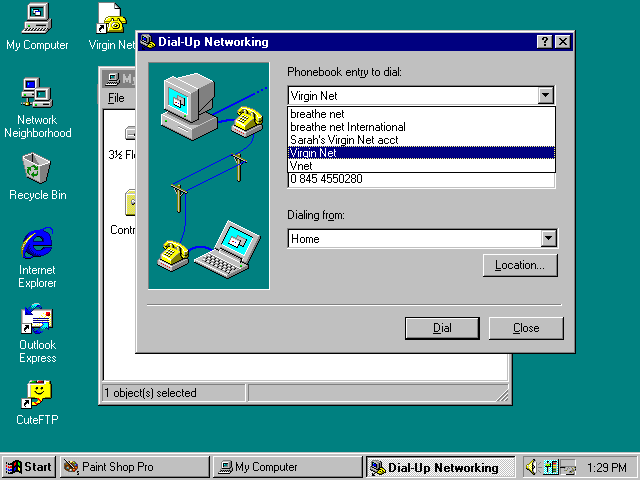
Task: Click the Start button
Action: pos(28,467)
